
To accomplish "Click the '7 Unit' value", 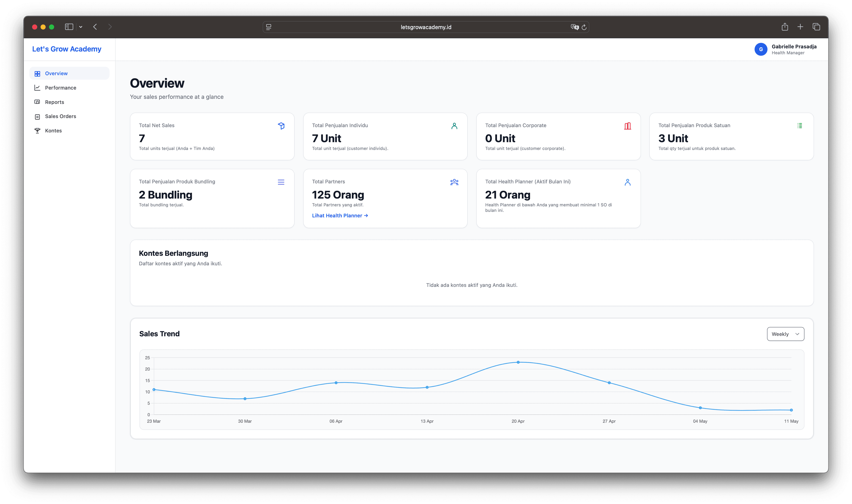I will click(327, 139).
